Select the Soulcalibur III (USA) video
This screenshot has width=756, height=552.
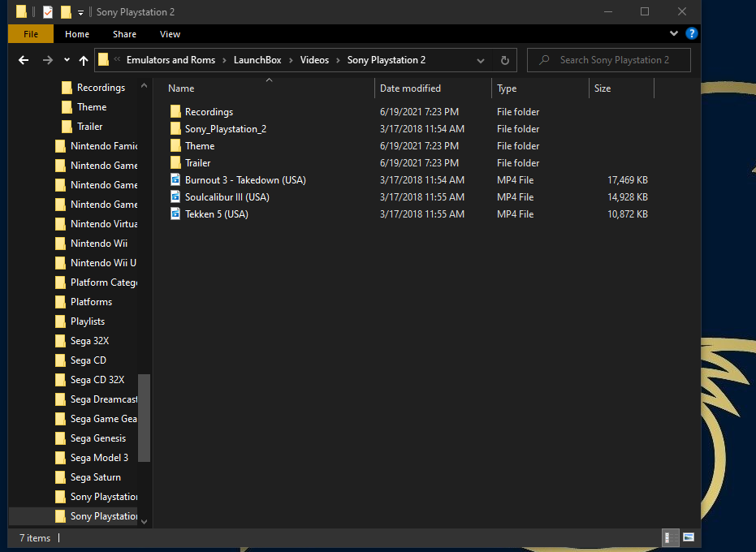coord(227,197)
